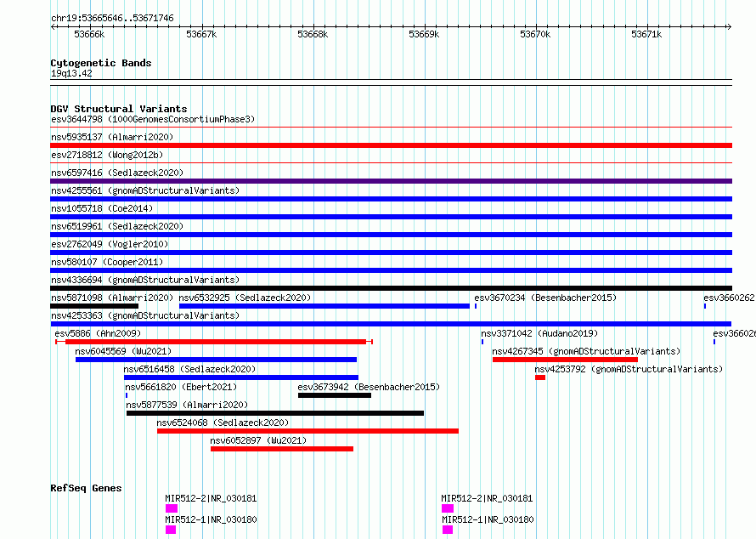The height and width of the screenshot is (539, 756).
Task: Open the nsv5661820 Ebert2021 label
Action: tap(181, 387)
